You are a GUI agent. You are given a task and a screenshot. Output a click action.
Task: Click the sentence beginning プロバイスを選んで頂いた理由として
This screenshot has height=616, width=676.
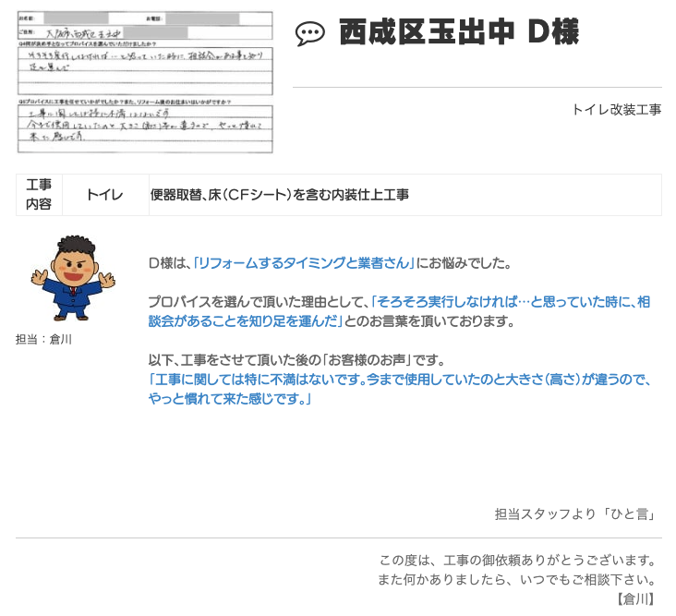[x=258, y=302]
